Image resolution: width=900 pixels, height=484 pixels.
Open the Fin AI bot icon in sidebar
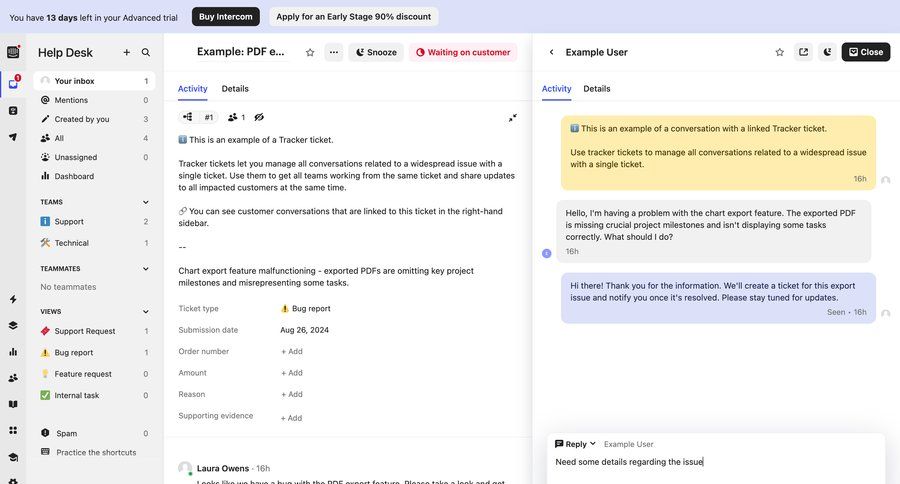click(x=13, y=110)
